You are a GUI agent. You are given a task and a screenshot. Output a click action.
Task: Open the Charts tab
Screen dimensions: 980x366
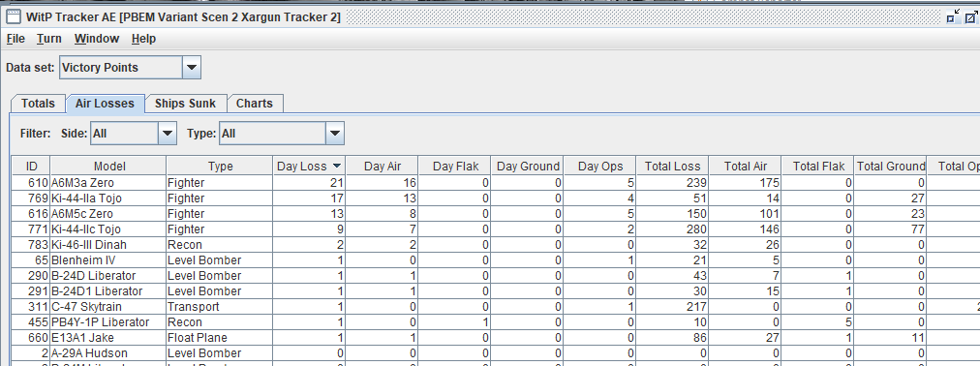(255, 104)
